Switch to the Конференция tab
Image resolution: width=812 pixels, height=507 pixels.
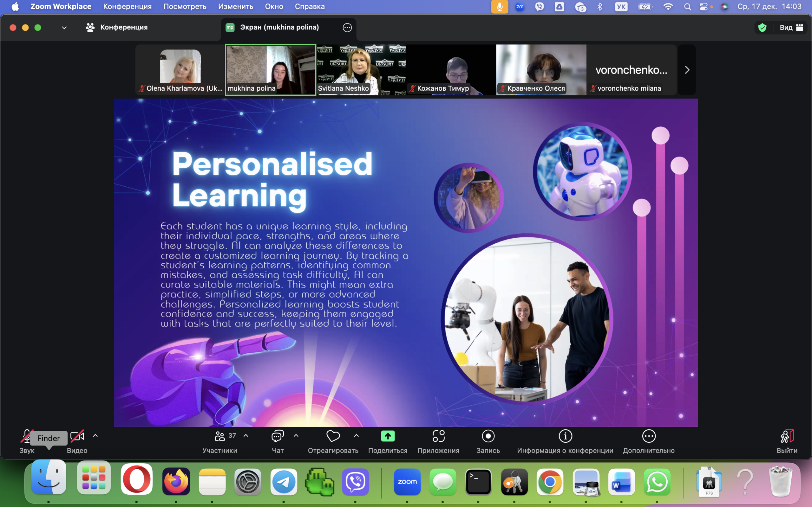pos(117,28)
